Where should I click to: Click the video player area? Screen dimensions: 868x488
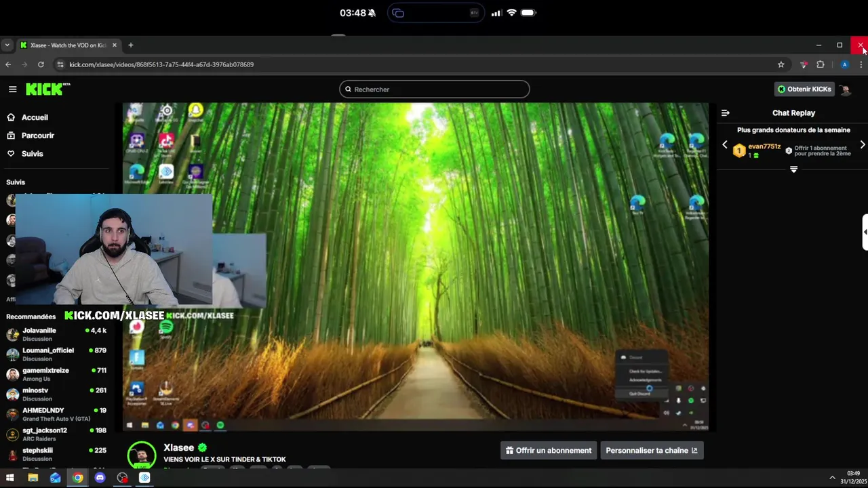[416, 266]
